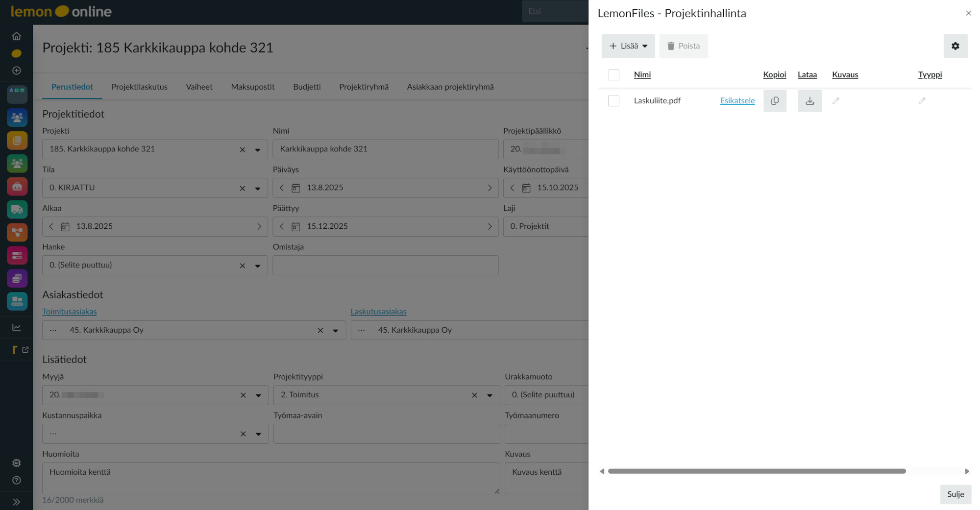
Task: Expand the Tila dropdown arrow
Action: [x=258, y=189]
